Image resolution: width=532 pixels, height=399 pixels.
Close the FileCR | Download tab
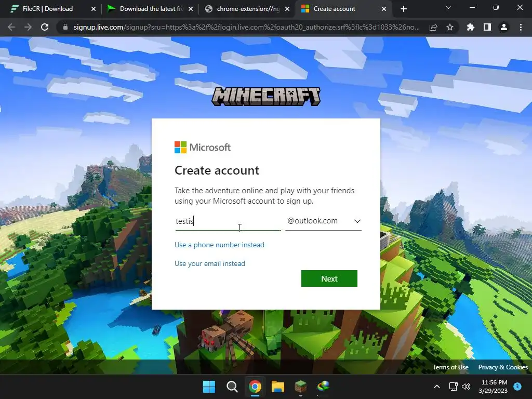click(94, 9)
